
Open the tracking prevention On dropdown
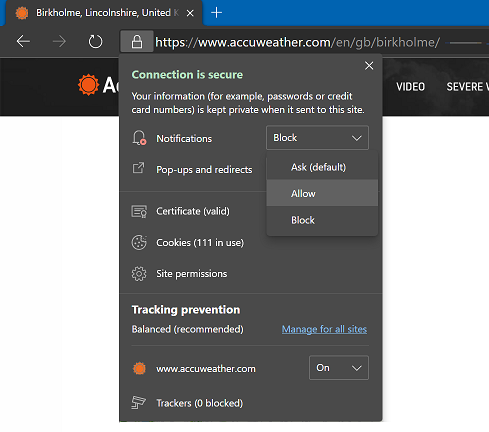(x=339, y=368)
